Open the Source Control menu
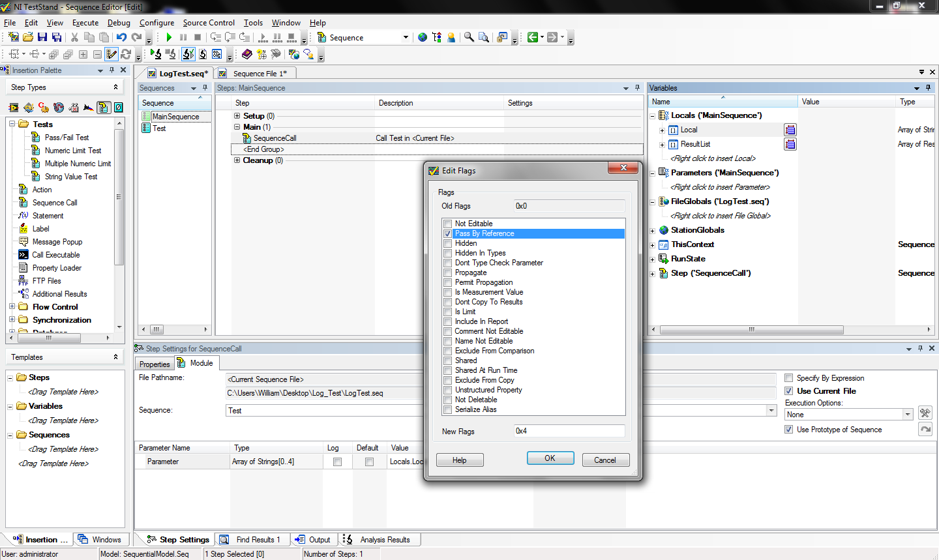Viewport: 939px width, 560px height. (x=209, y=22)
